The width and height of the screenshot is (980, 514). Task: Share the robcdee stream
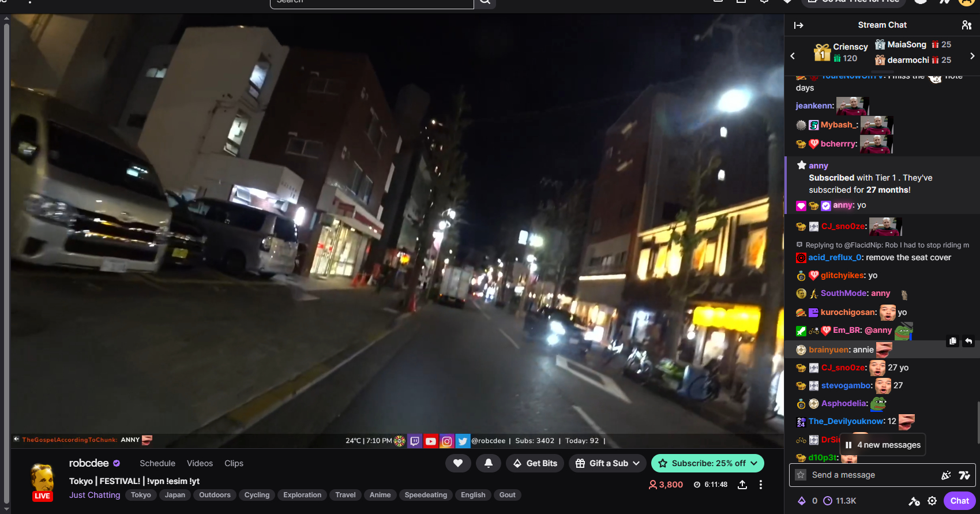(x=742, y=485)
